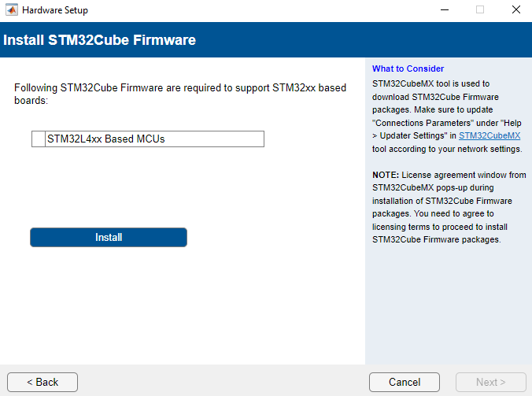
Task: Maximize the Hardware Setup window
Action: tap(480, 9)
